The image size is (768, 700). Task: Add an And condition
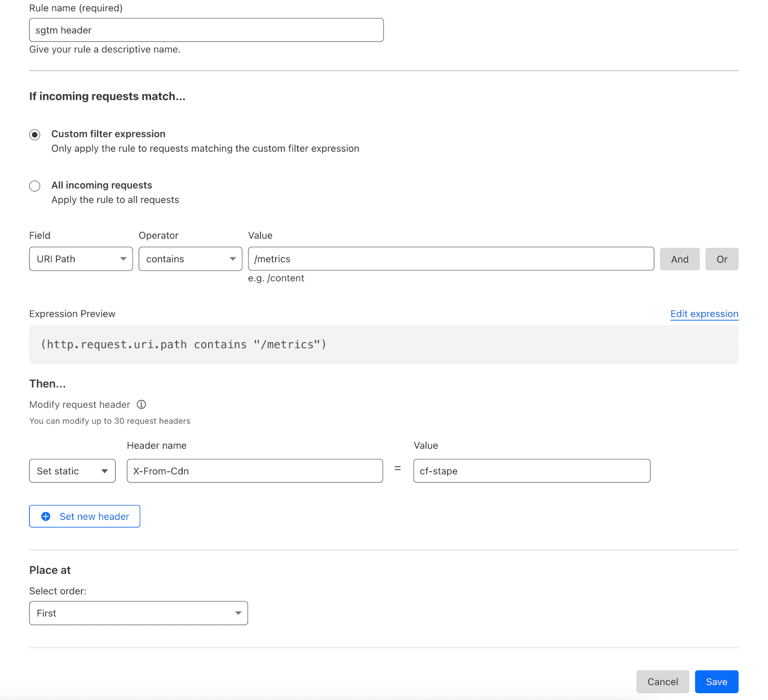pyautogui.click(x=680, y=259)
